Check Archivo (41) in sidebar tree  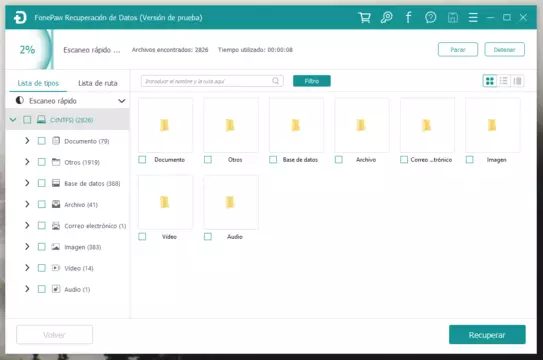(42, 204)
